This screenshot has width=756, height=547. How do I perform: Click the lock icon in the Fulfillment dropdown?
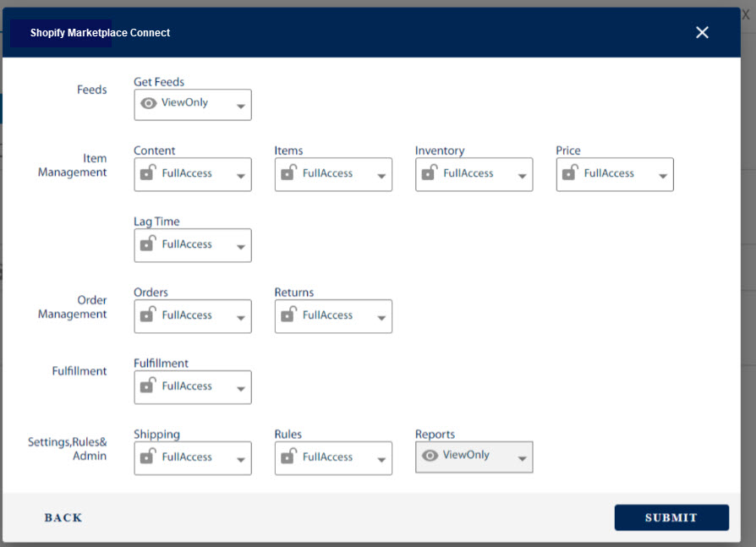click(x=149, y=386)
